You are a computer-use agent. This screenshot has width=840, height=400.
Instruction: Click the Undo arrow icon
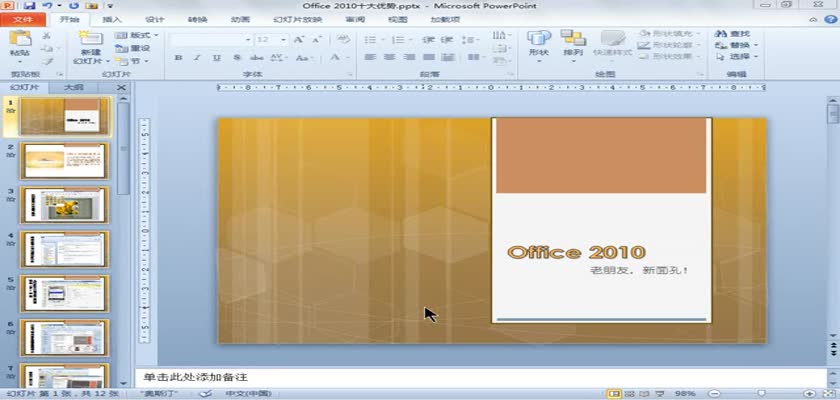coord(47,5)
